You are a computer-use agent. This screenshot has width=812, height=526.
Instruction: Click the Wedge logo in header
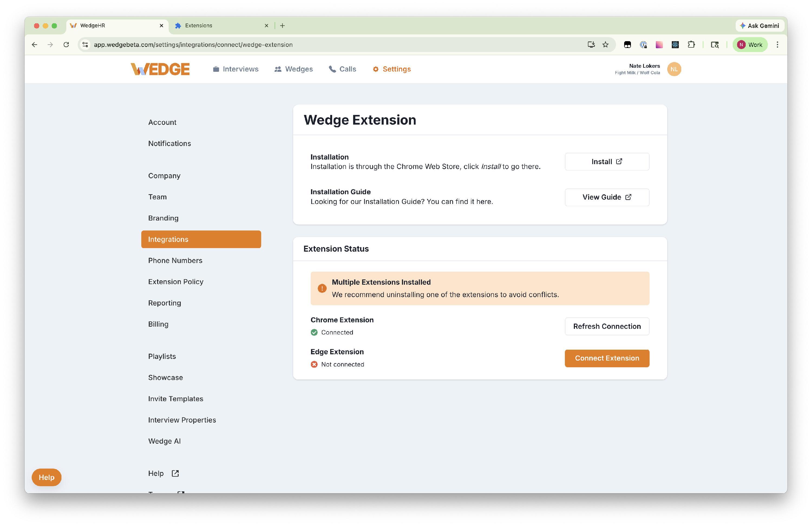pos(160,69)
